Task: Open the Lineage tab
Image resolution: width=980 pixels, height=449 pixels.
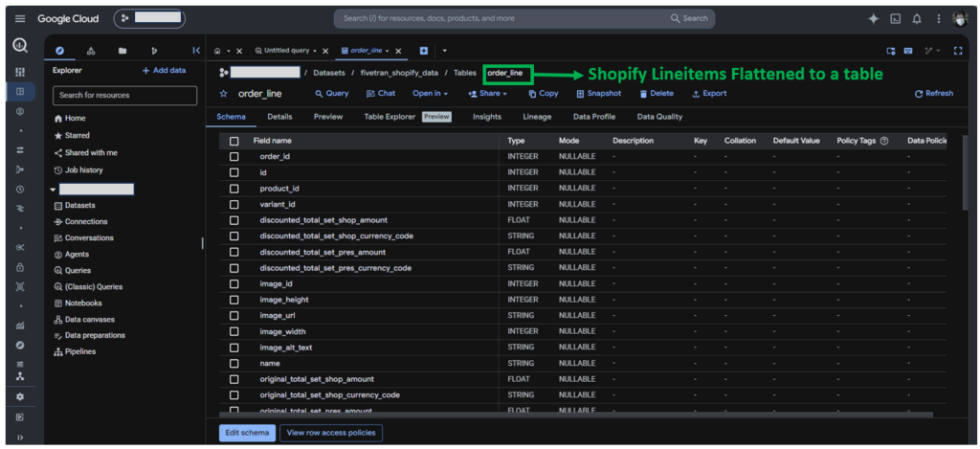Action: click(537, 117)
